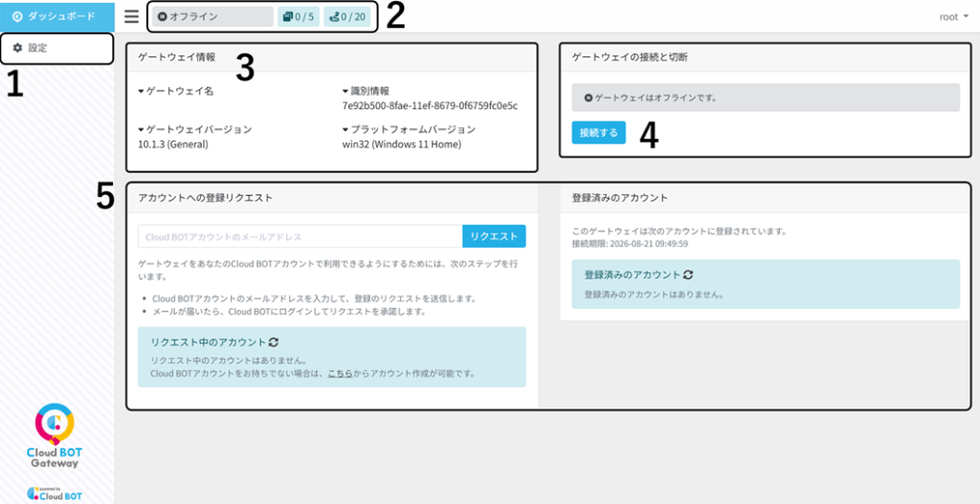Open the 設定 menu item
The width and height of the screenshot is (980, 504).
point(56,48)
